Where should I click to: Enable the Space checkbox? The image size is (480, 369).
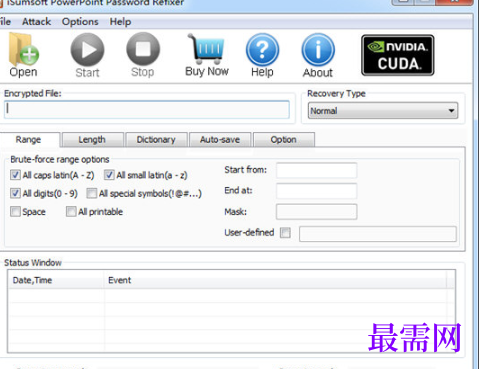click(15, 212)
